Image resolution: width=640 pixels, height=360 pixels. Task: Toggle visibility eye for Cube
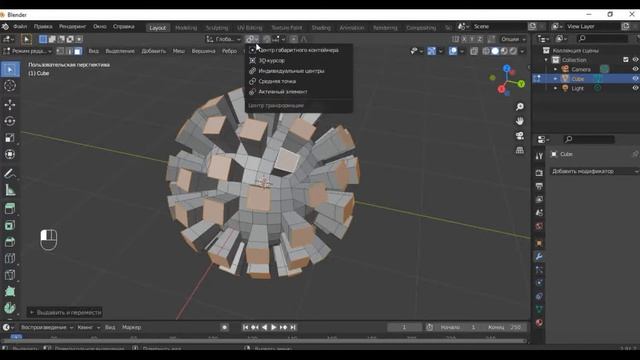pos(636,78)
